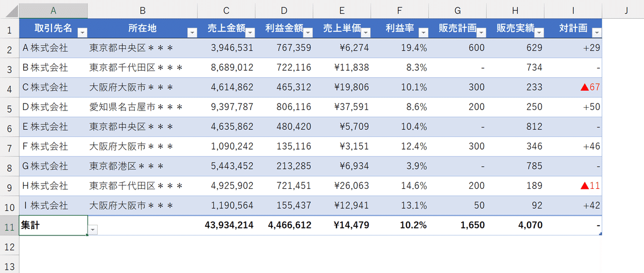Screen dimensions: 644x273
Task: Select column C header
Action: (x=226, y=10)
